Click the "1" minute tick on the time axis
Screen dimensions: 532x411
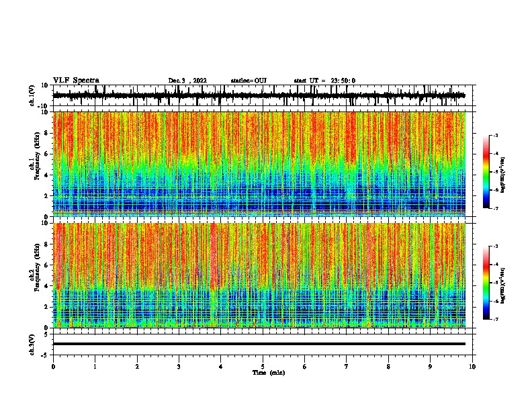coord(95,367)
